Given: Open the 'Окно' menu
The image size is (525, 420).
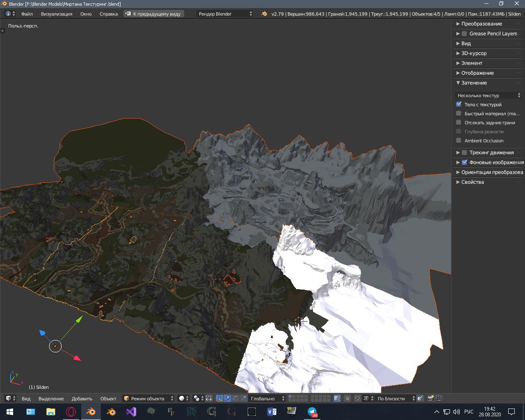Looking at the screenshot, I should click(86, 14).
